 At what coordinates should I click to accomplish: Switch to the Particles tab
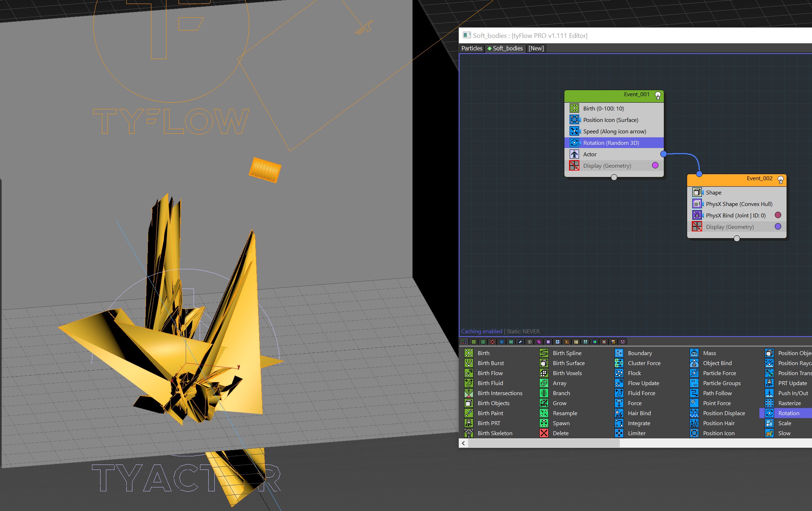(472, 48)
